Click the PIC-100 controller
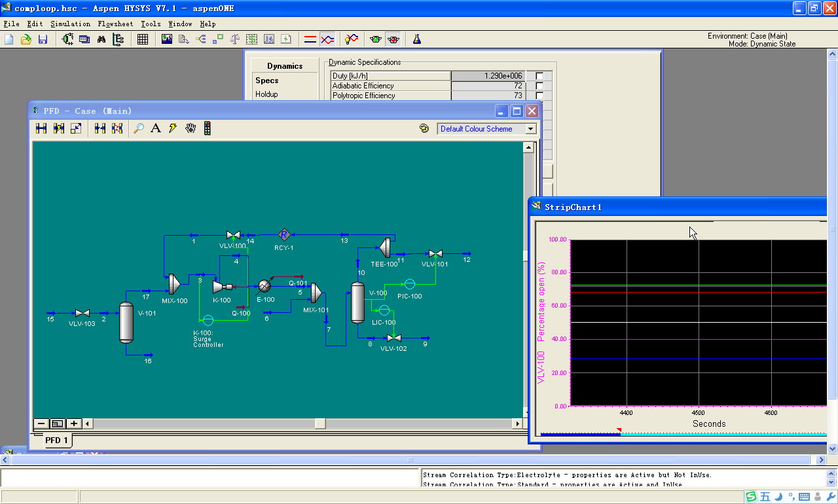This screenshot has height=504, width=838. coord(410,283)
